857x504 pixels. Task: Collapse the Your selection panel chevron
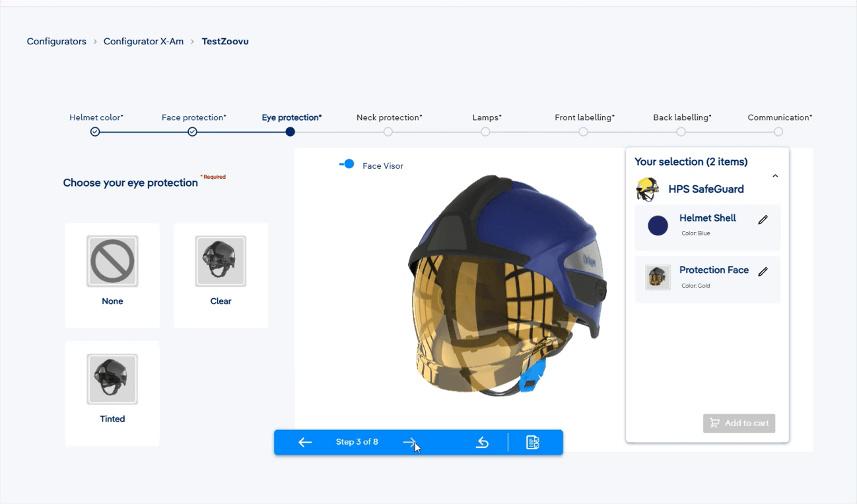click(x=775, y=176)
